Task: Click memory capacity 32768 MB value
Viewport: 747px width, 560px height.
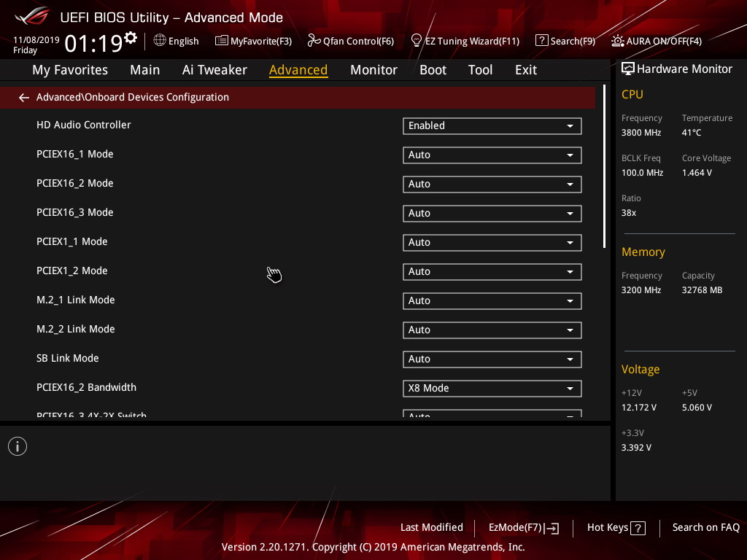Action: pos(702,290)
